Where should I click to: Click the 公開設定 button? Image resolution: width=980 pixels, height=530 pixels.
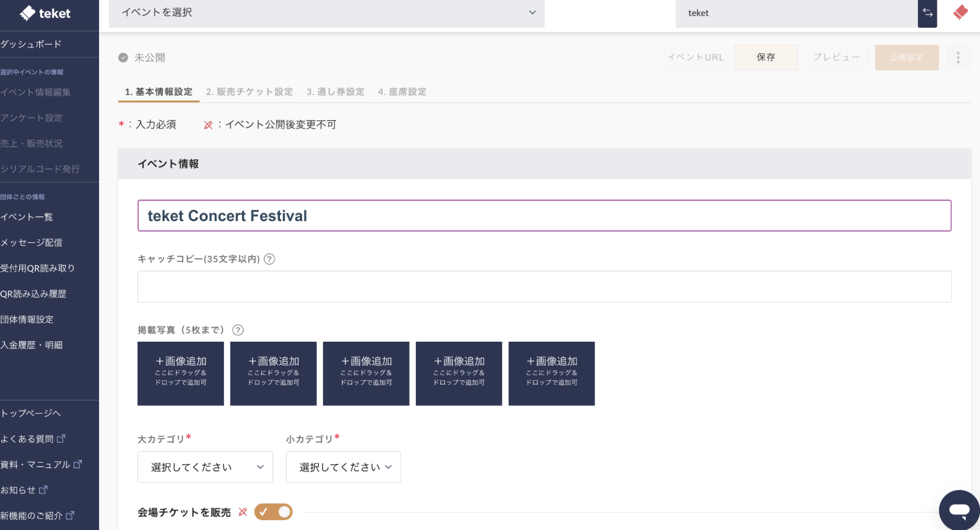[x=907, y=57]
